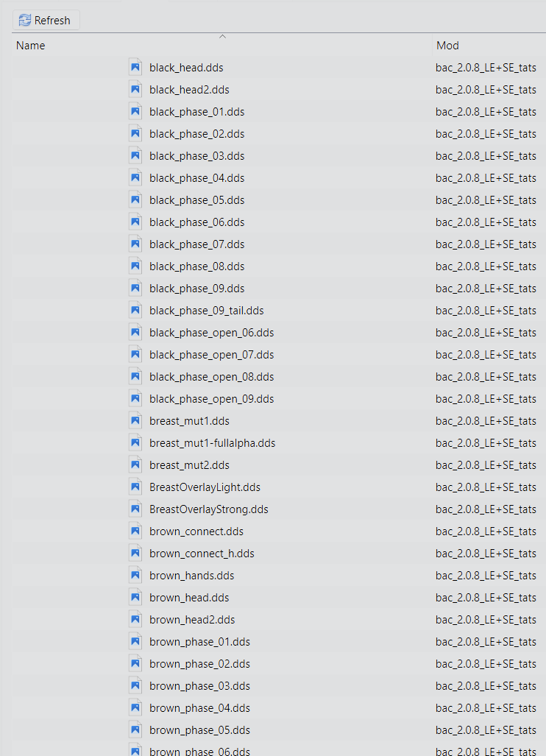Select file name black_phase_05.dds

[197, 200]
